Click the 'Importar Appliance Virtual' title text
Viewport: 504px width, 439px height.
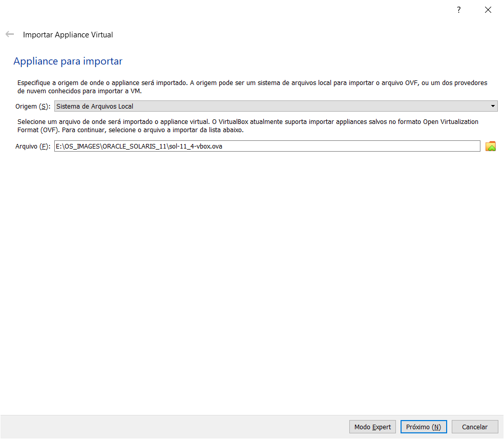(x=68, y=35)
